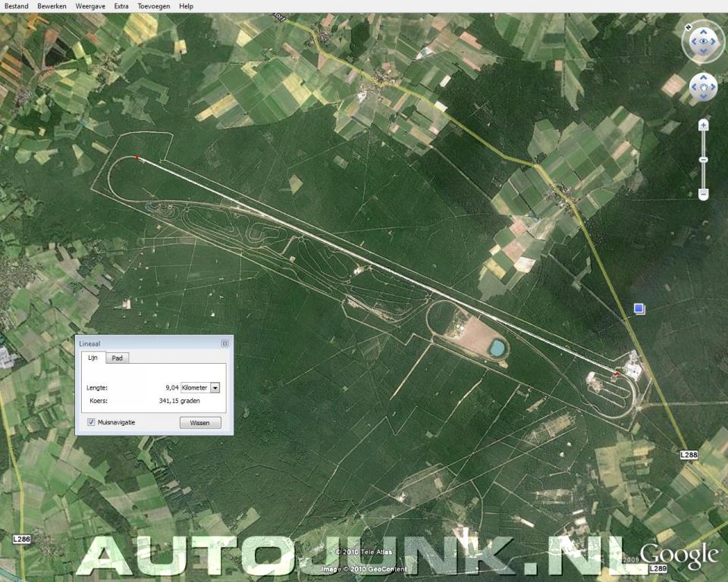Close the Lineaal dialog
Viewport: 728px width, 582px height.
tap(224, 343)
